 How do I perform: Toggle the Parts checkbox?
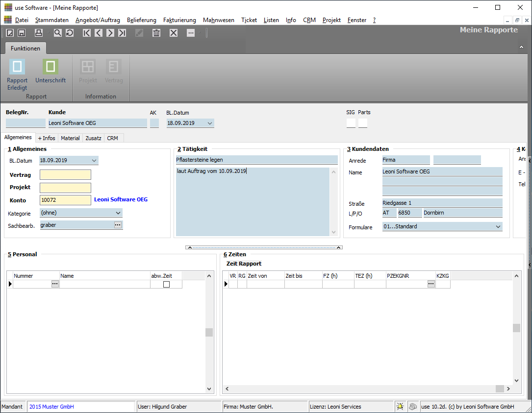click(x=363, y=123)
